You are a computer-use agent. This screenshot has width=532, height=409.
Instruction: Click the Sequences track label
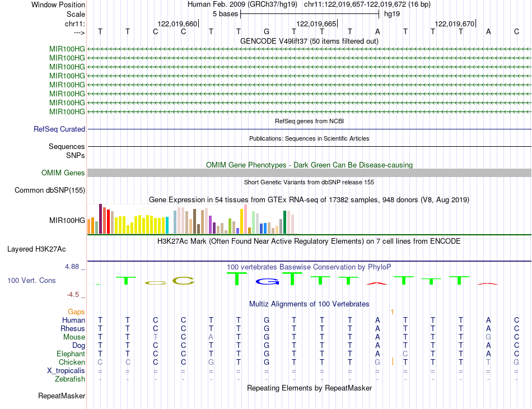[67, 146]
